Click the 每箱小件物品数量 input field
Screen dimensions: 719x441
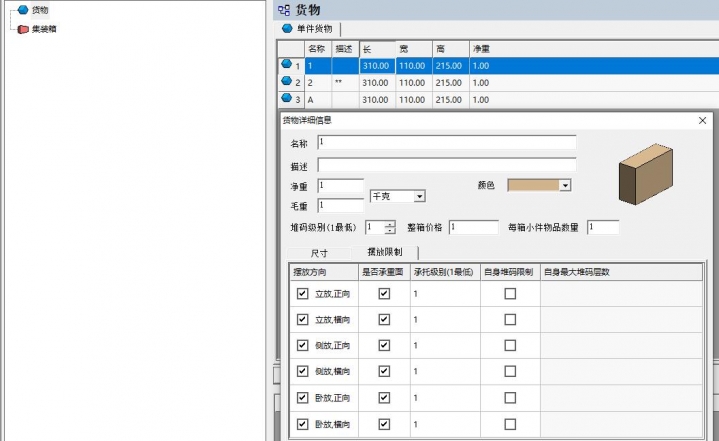tap(603, 227)
